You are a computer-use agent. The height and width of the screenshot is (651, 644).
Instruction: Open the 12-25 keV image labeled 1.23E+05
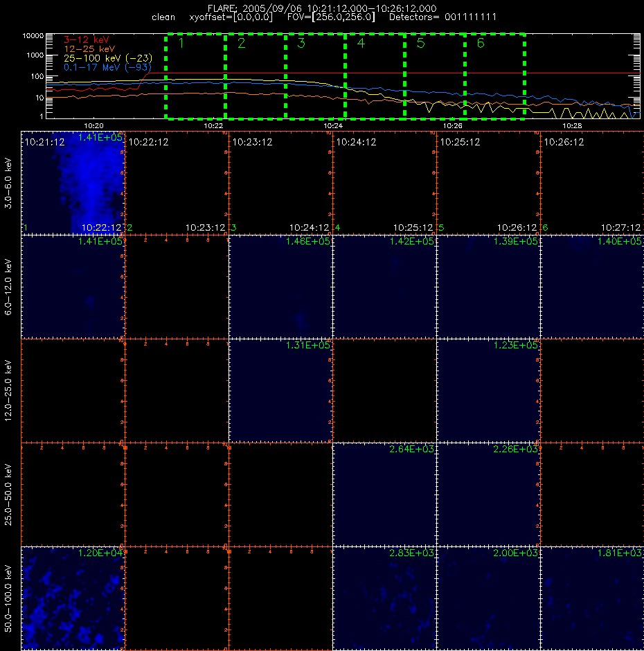[488, 391]
